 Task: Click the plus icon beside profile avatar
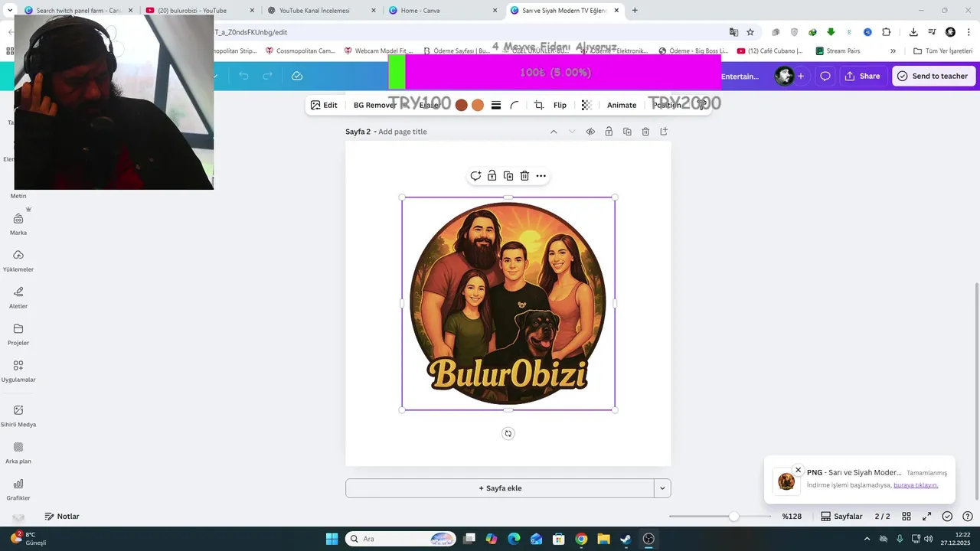[x=801, y=76]
